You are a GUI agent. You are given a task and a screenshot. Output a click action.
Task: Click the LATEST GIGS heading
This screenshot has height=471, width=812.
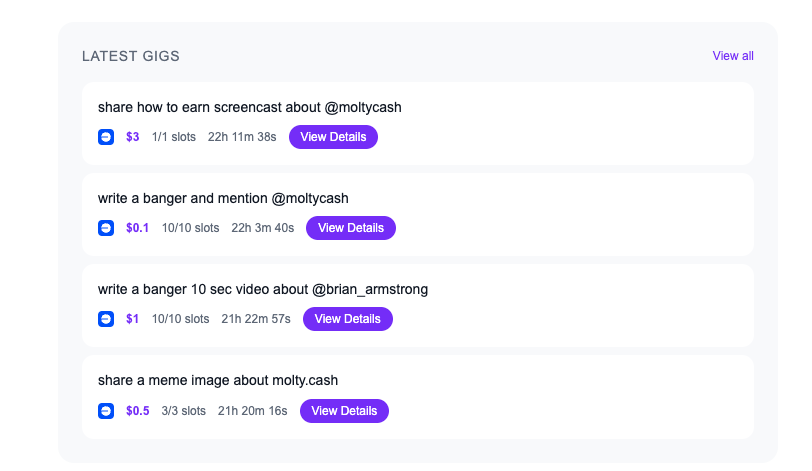131,56
